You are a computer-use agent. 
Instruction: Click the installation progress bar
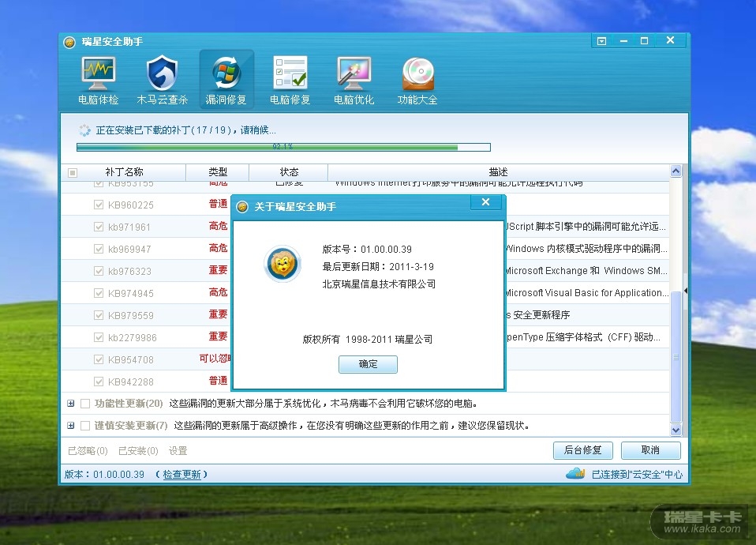pyautogui.click(x=283, y=147)
